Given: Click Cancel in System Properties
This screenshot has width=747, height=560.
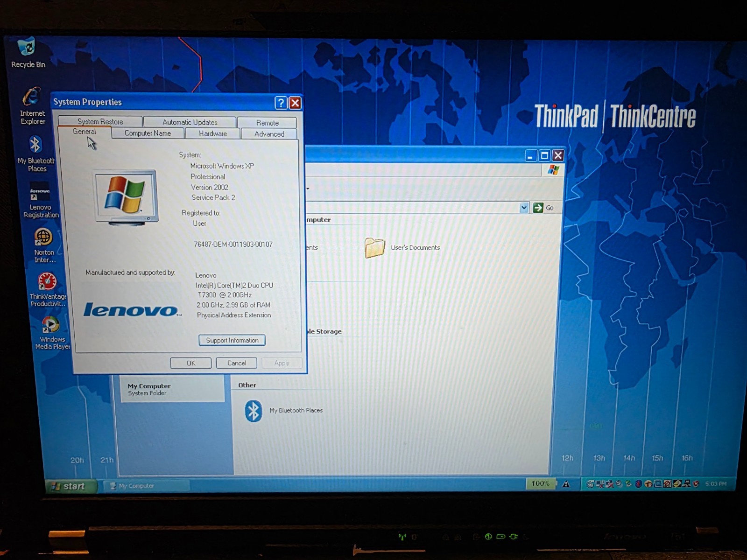Looking at the screenshot, I should pyautogui.click(x=237, y=363).
